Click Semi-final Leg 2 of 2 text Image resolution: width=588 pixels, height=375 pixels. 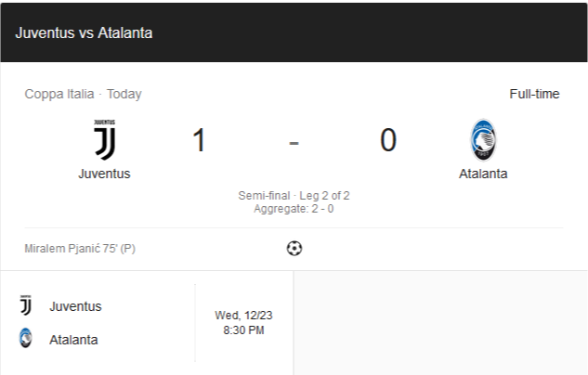[x=294, y=196]
